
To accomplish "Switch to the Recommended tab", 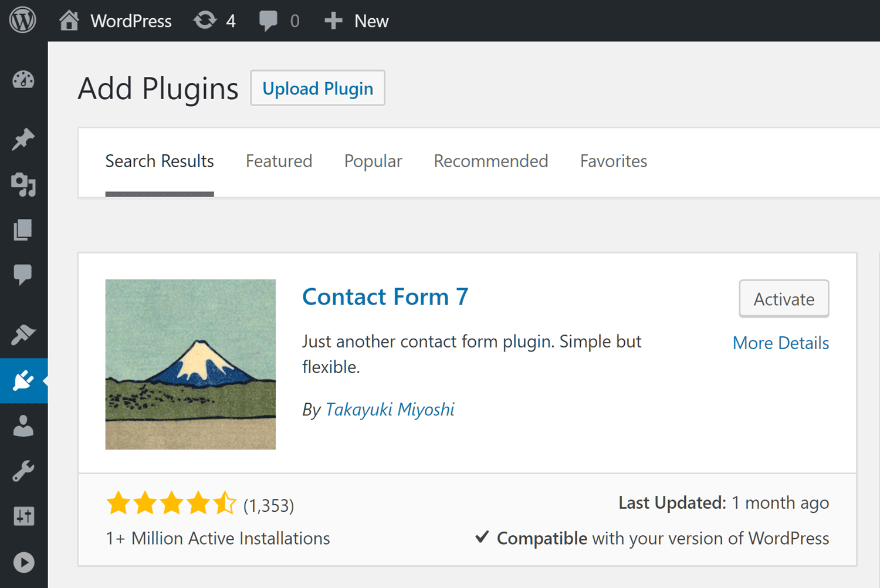I will pyautogui.click(x=491, y=161).
